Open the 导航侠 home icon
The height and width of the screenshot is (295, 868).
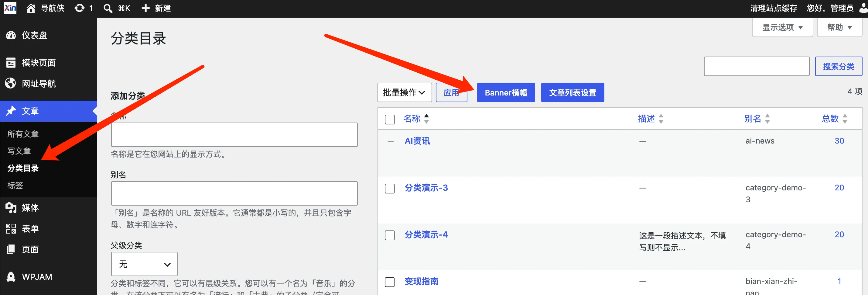coord(31,8)
